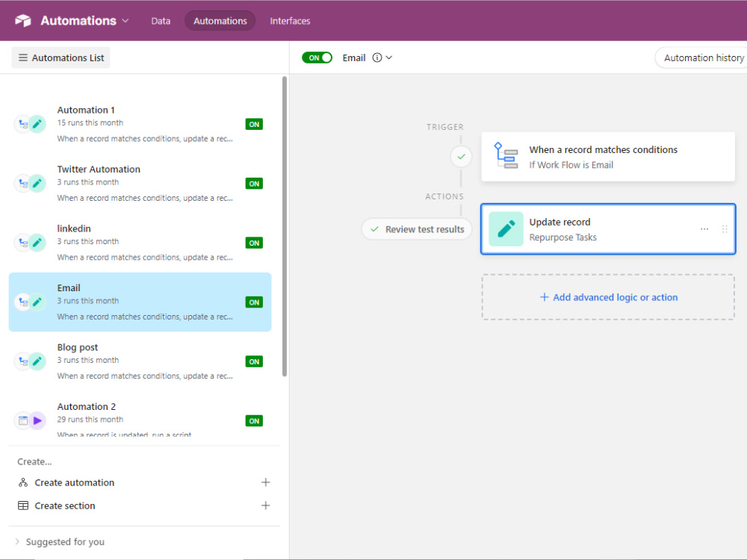Collapse the Automations List sidebar

(61, 57)
